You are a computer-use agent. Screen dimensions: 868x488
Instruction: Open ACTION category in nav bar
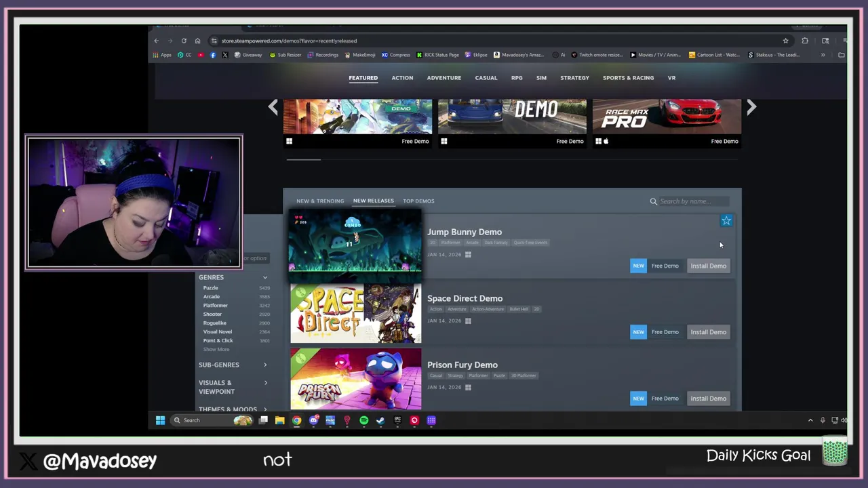coord(402,78)
